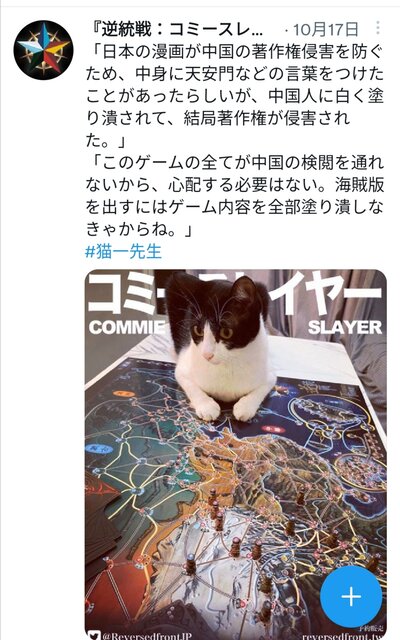Click the 10月17日 tweet timestamp

pyautogui.click(x=325, y=29)
